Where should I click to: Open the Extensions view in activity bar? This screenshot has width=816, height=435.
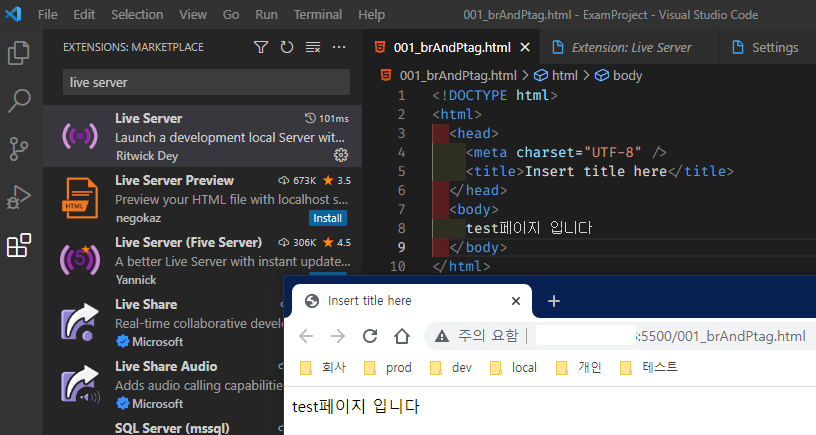(19, 245)
